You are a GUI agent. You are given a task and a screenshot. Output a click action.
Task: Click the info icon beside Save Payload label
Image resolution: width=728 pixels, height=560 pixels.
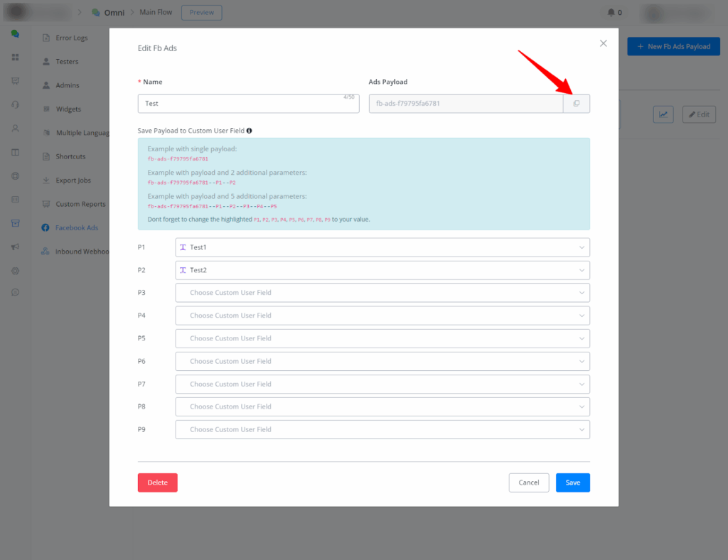(250, 131)
